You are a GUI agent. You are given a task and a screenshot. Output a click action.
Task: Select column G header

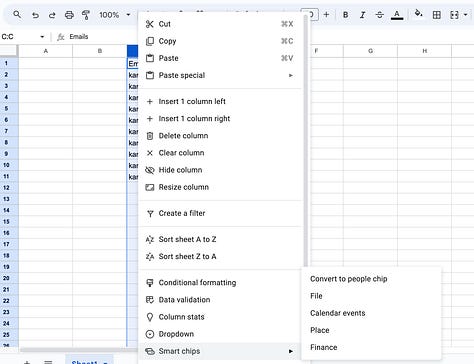(370, 51)
